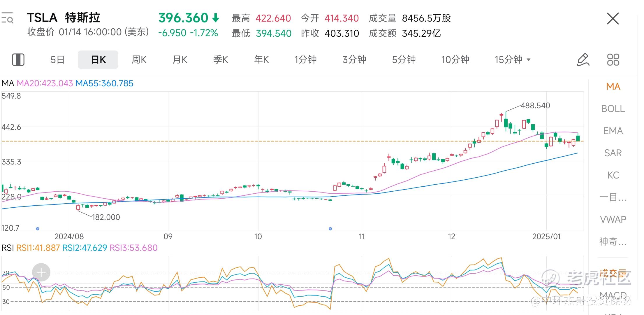Click the TSLA 特斯拉 stock title
This screenshot has height=315, width=644.
pyautogui.click(x=64, y=18)
